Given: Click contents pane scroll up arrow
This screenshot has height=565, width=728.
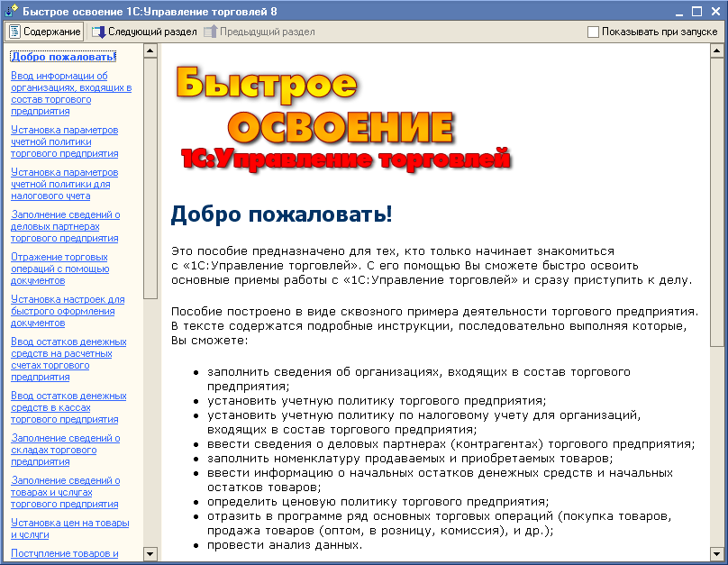Looking at the screenshot, I should 150,50.
